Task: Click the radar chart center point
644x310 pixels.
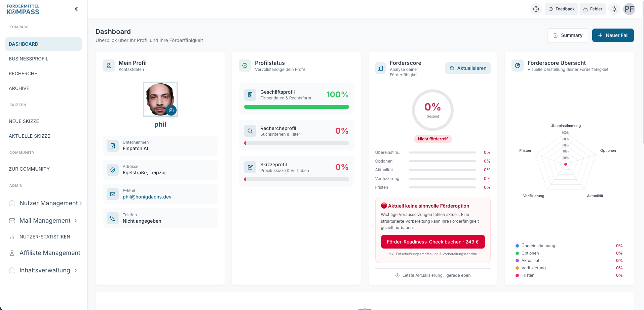Action: click(x=566, y=164)
